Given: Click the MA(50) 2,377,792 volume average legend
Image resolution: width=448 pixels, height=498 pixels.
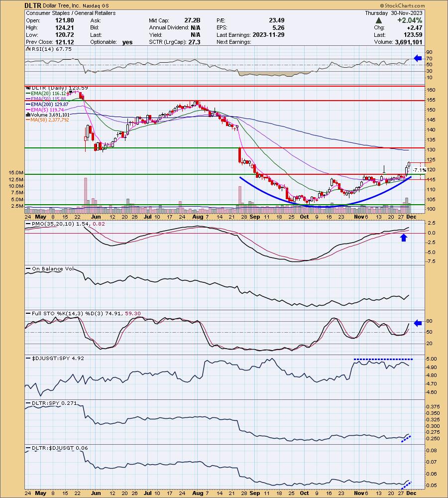Looking at the screenshot, I should (x=50, y=120).
